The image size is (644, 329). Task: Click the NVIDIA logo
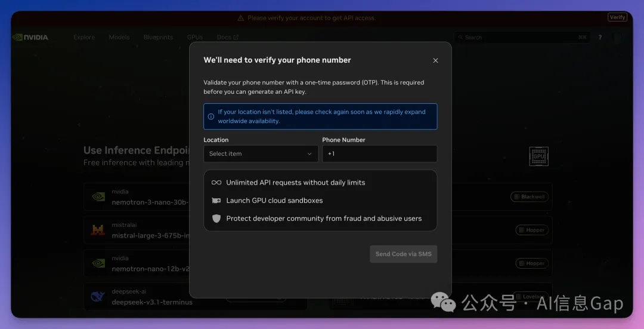pyautogui.click(x=30, y=38)
